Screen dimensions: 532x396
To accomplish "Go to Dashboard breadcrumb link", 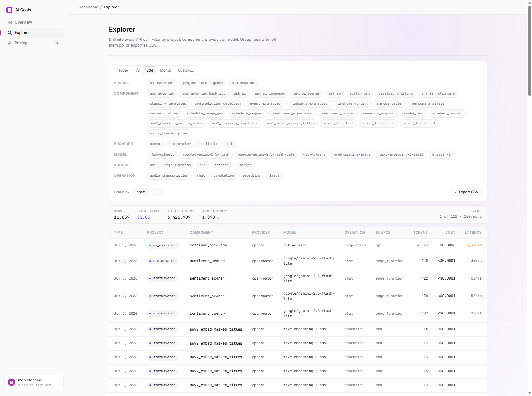I will click(88, 7).
